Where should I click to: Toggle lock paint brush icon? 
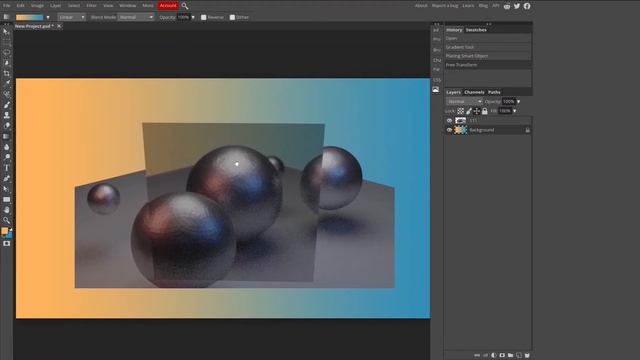(469, 111)
